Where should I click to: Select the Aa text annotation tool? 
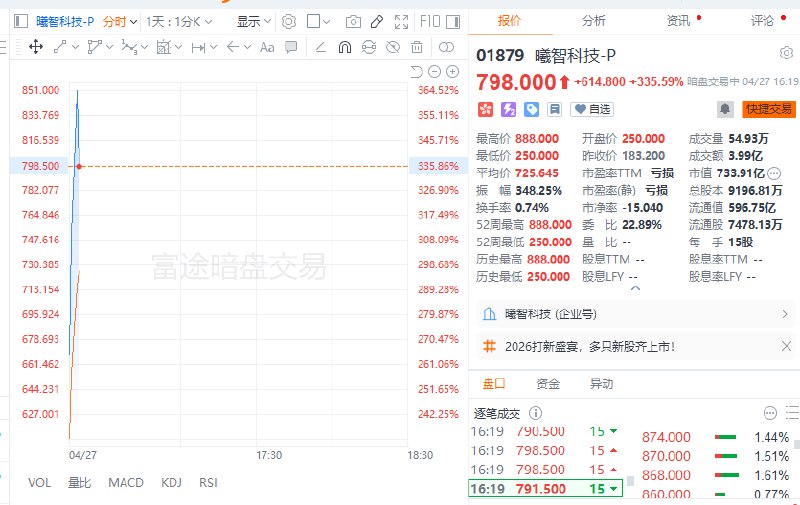tap(267, 47)
